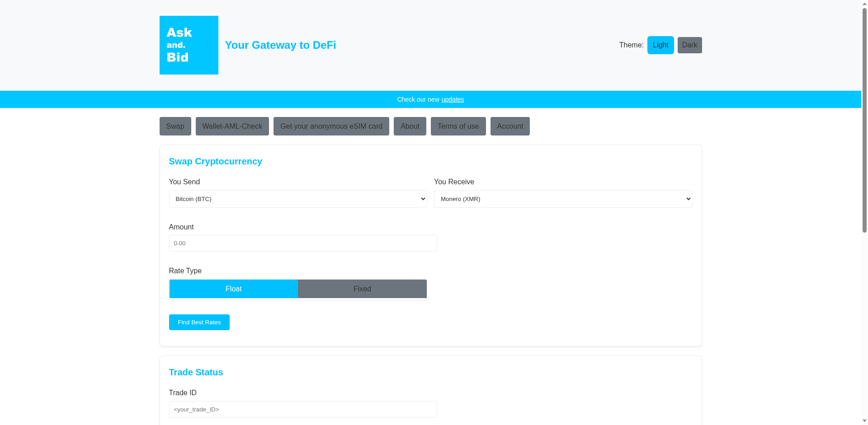Click scrollbar down arrow
Viewport: 868px width, 425px height.
[x=864, y=421]
